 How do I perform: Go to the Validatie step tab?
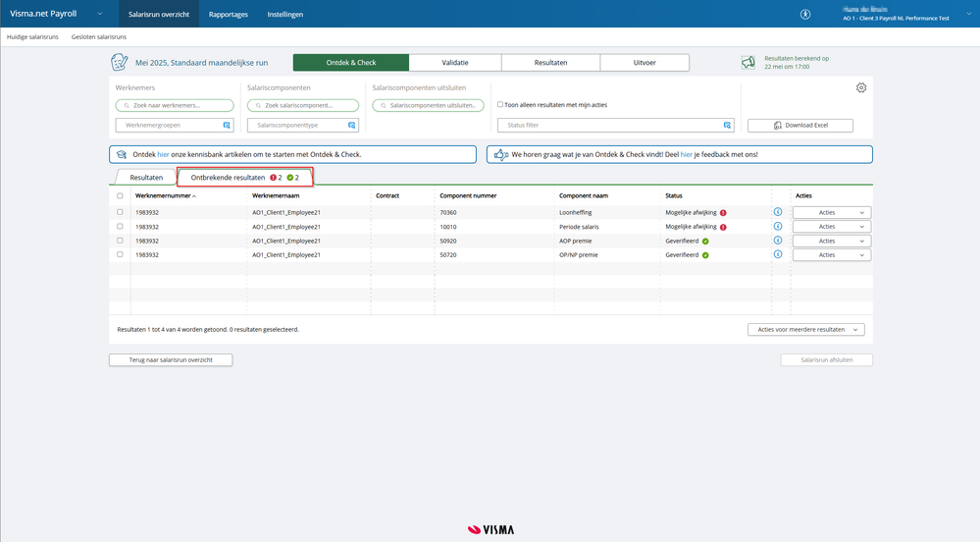(x=455, y=63)
